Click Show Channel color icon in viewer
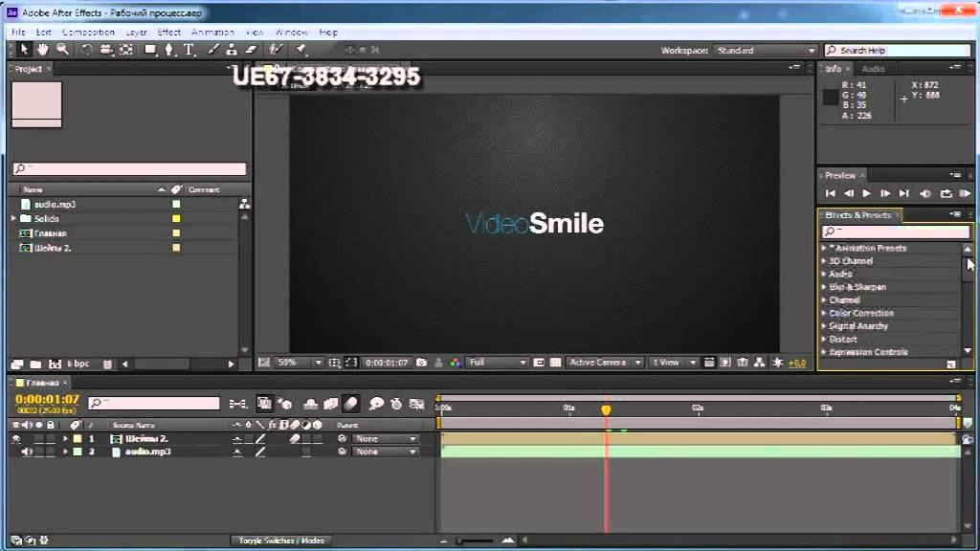 [456, 363]
